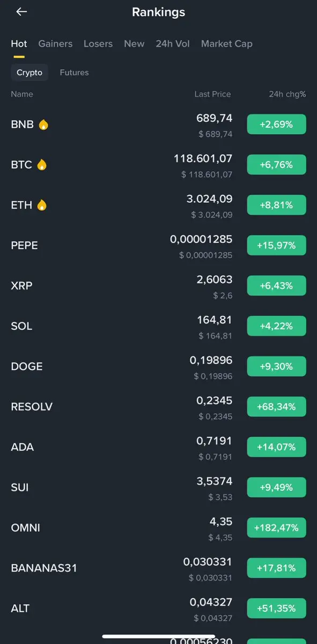Image resolution: width=317 pixels, height=644 pixels.
Task: Tap the flame icon beside BNB
Action: click(x=43, y=125)
